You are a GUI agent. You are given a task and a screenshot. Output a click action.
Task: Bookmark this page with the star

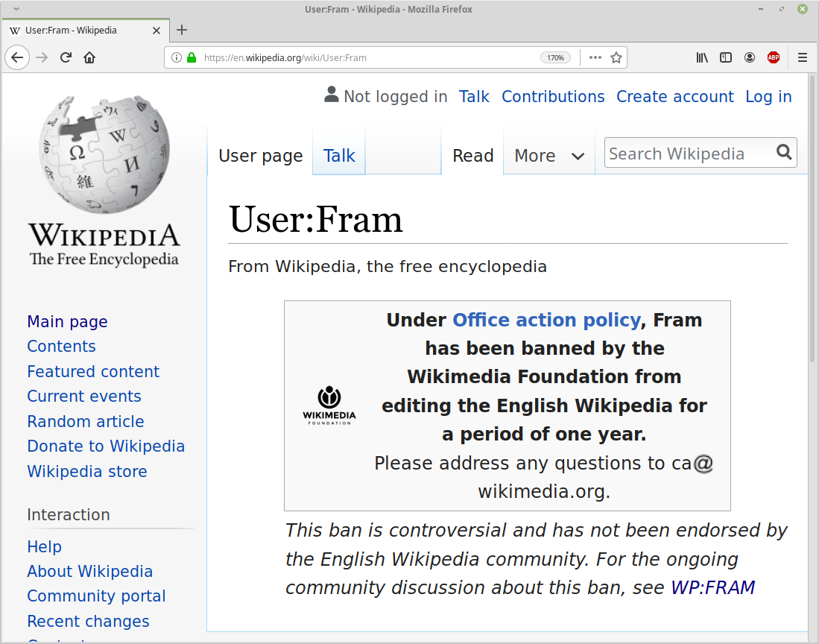coord(616,57)
